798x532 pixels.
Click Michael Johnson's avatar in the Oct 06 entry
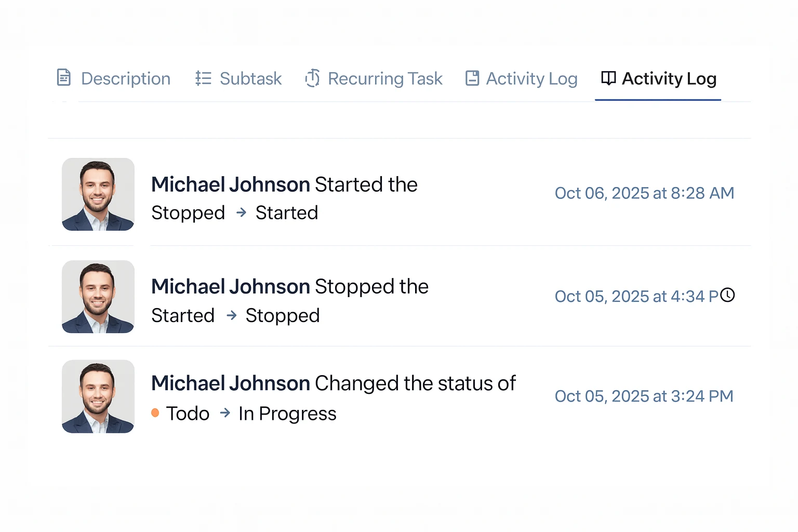(x=98, y=194)
